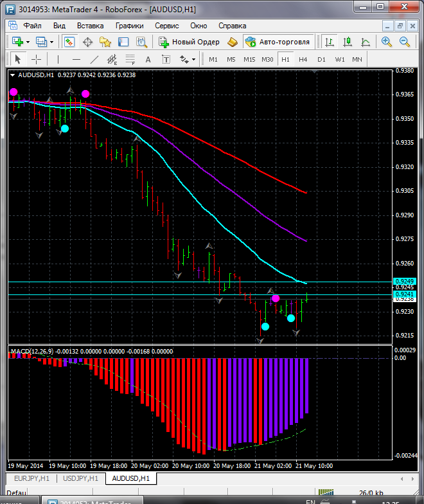The height and width of the screenshot is (504, 424).
Task: Open the Strategy Tester icon
Action: (141, 42)
